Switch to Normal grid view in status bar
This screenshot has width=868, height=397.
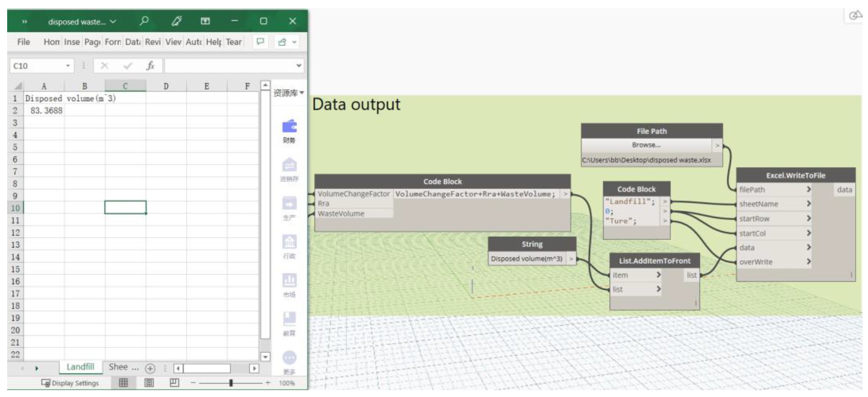[x=123, y=382]
